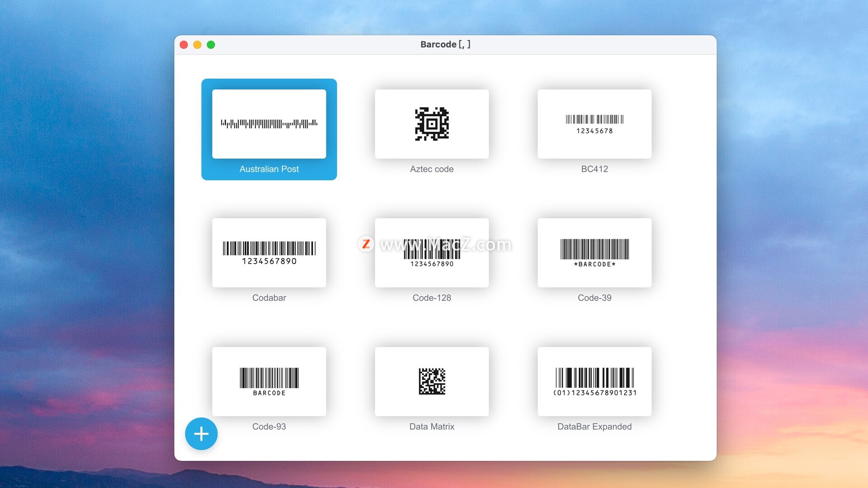
Task: Click the Data Matrix label text
Action: (432, 427)
